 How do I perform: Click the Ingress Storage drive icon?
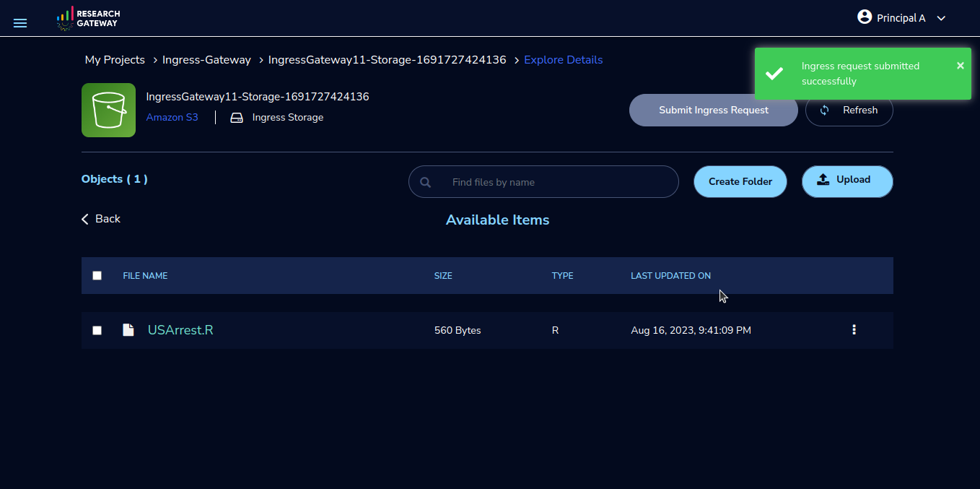tap(237, 118)
